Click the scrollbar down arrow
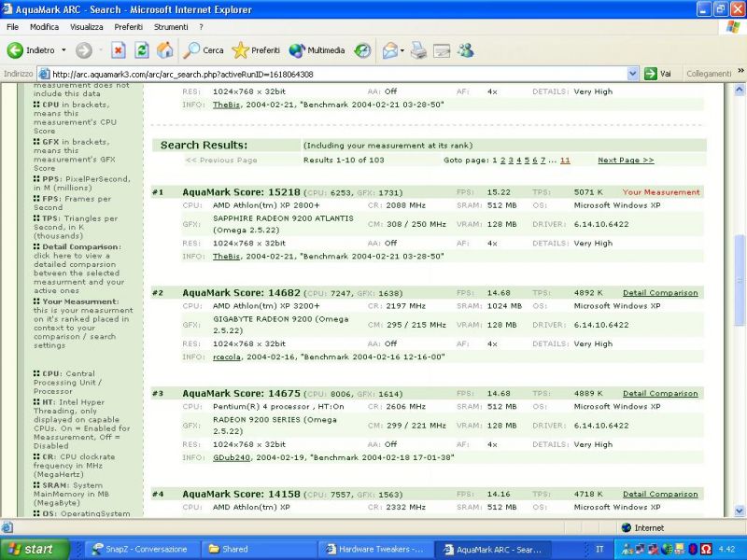Viewport: 747px width, 560px height. pos(739,511)
